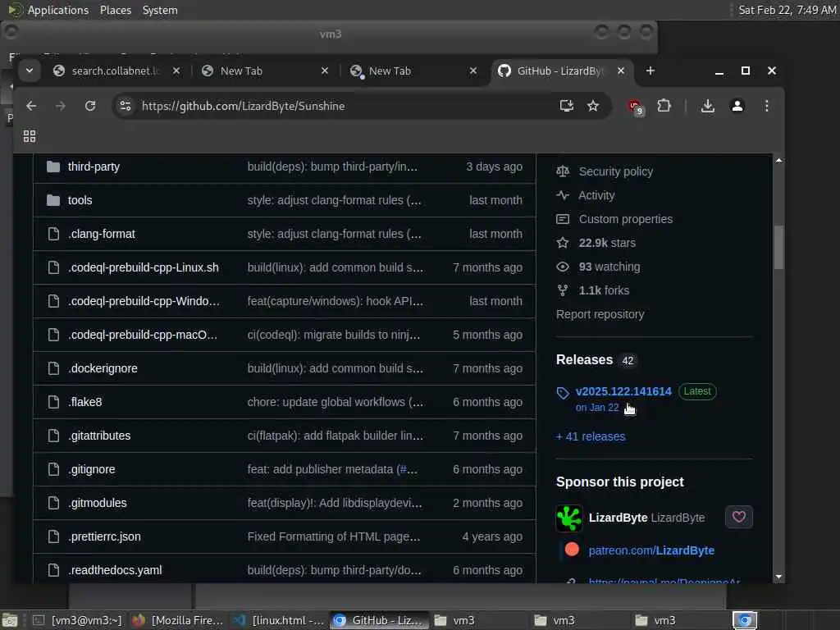Open site information icon in address bar
The image size is (840, 630).
[126, 106]
